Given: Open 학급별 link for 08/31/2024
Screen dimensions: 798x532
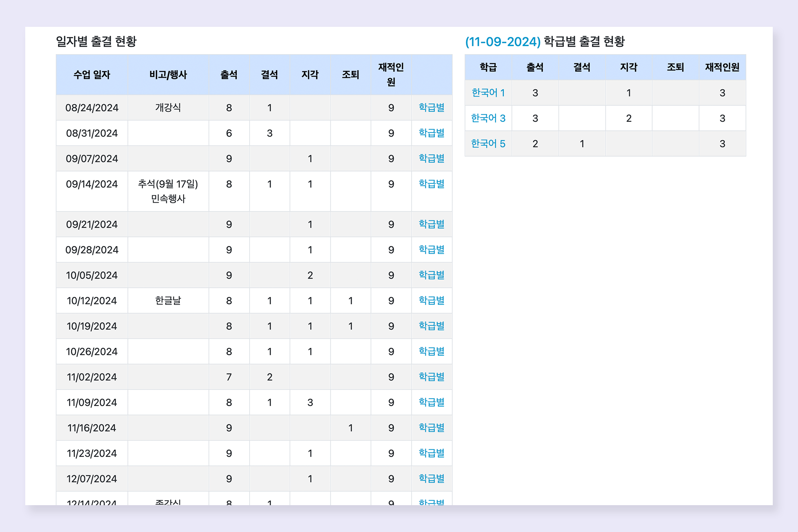Looking at the screenshot, I should pyautogui.click(x=431, y=133).
